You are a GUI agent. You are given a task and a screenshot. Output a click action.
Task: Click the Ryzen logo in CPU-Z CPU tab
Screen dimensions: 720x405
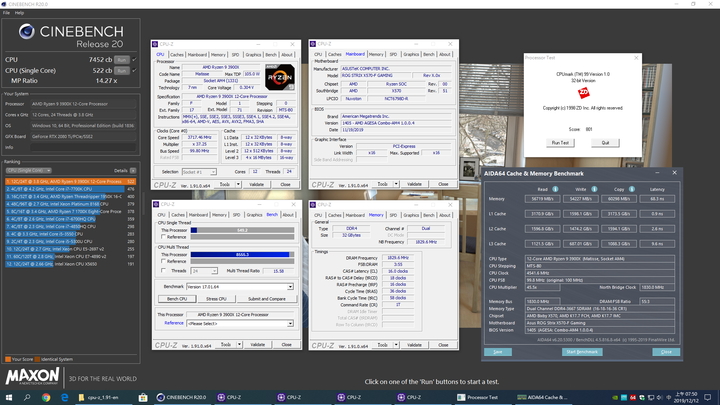point(280,77)
